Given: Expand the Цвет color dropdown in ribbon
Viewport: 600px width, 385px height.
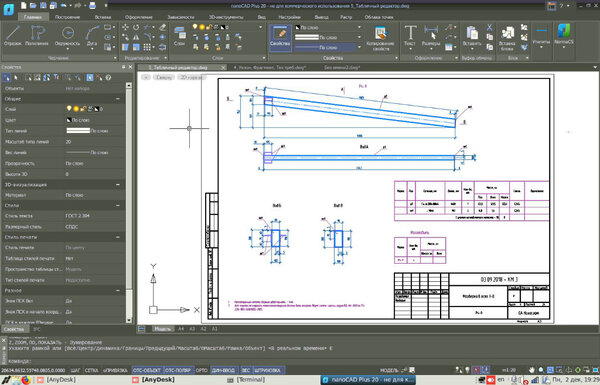Looking at the screenshot, I should coord(328,27).
